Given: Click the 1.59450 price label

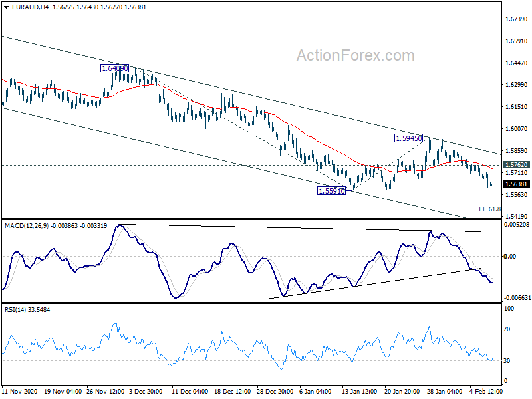Looking at the screenshot, I should click(x=409, y=138).
